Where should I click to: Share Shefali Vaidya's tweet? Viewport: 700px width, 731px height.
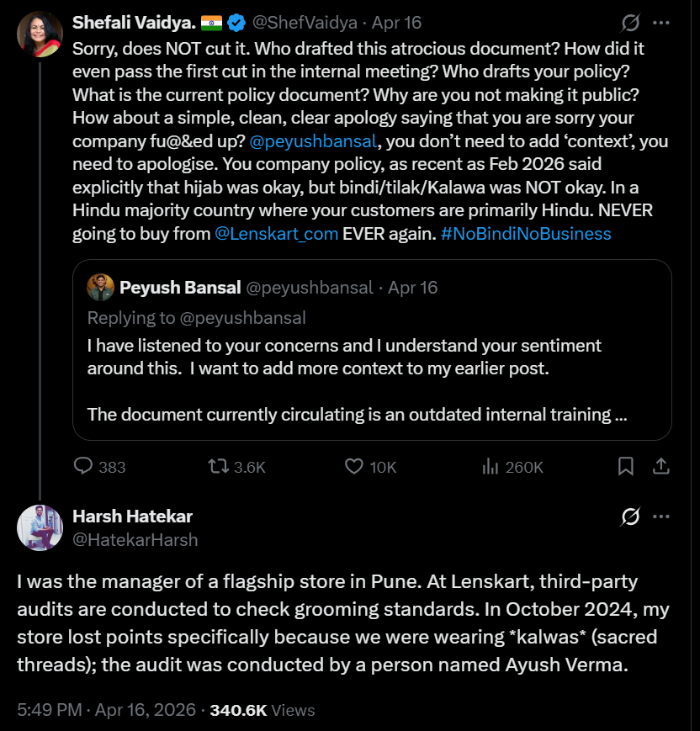point(661,466)
